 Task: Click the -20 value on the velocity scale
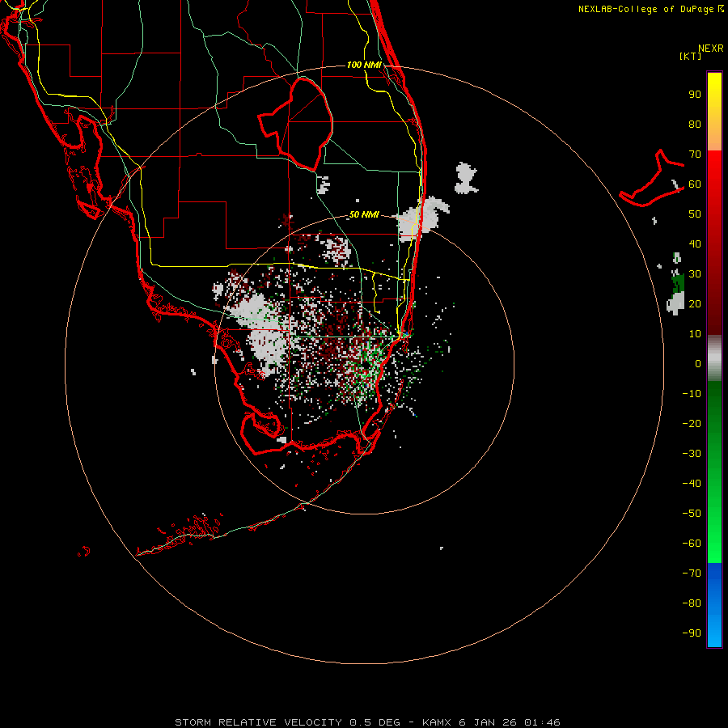(x=692, y=423)
